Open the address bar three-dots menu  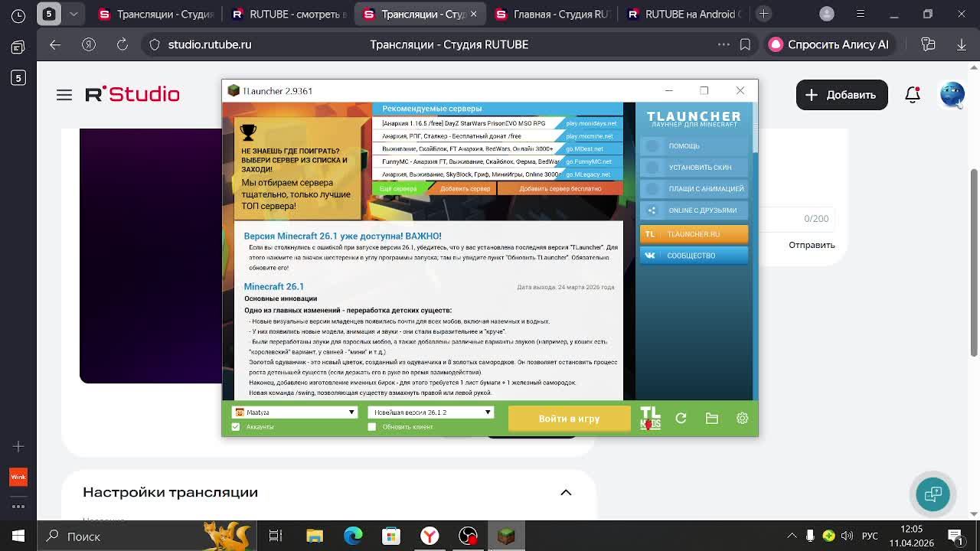coord(724,44)
